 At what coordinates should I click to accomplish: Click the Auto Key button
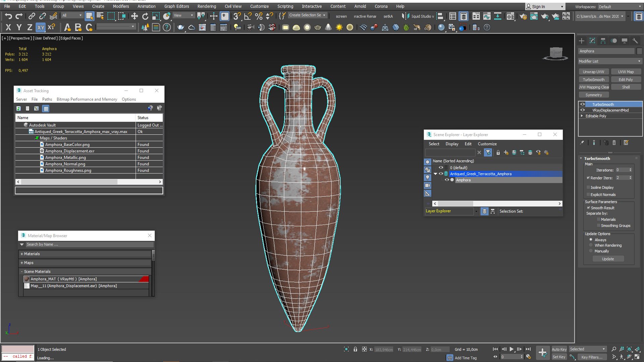coord(559,349)
